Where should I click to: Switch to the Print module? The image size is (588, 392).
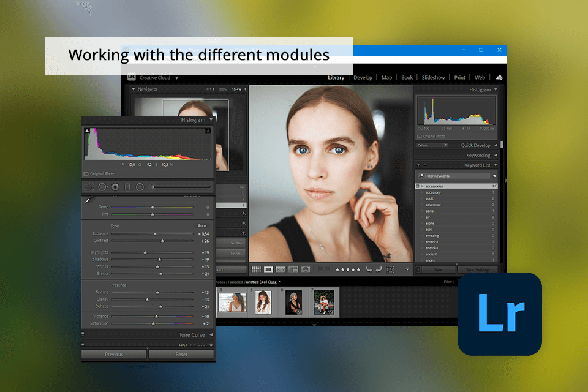click(460, 77)
